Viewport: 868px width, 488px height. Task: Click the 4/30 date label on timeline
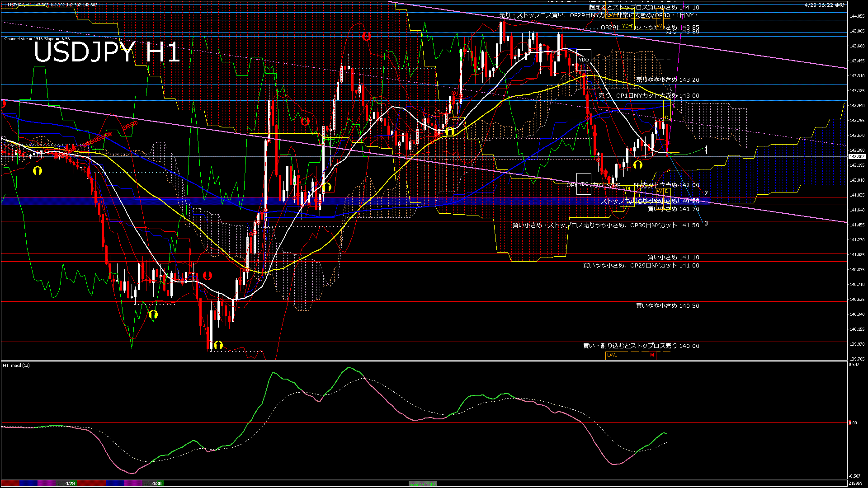[x=157, y=483]
